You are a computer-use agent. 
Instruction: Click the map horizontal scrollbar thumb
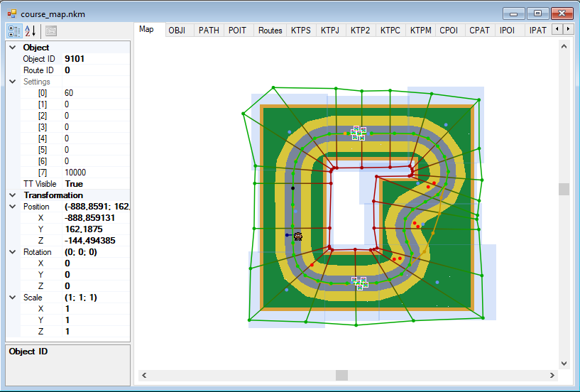(341, 376)
